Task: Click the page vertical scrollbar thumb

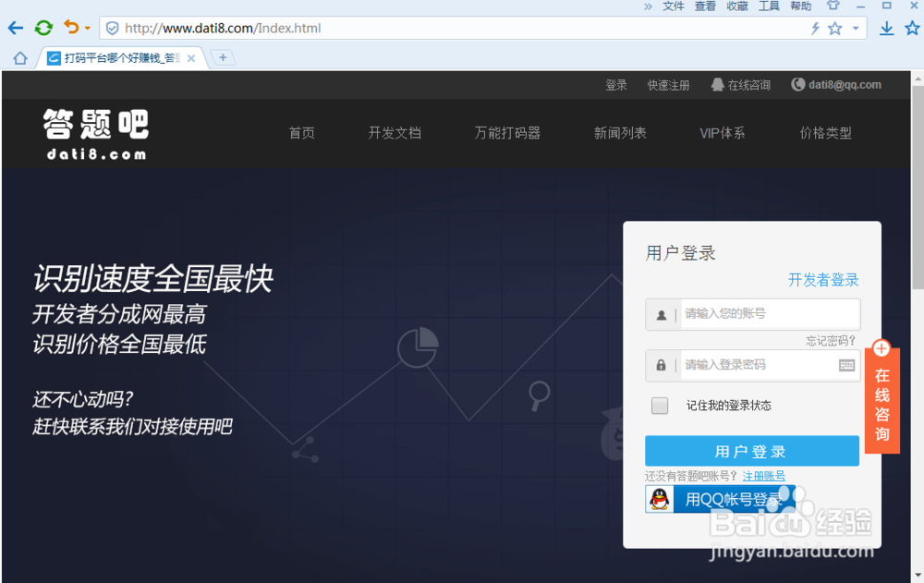Action: [918, 188]
